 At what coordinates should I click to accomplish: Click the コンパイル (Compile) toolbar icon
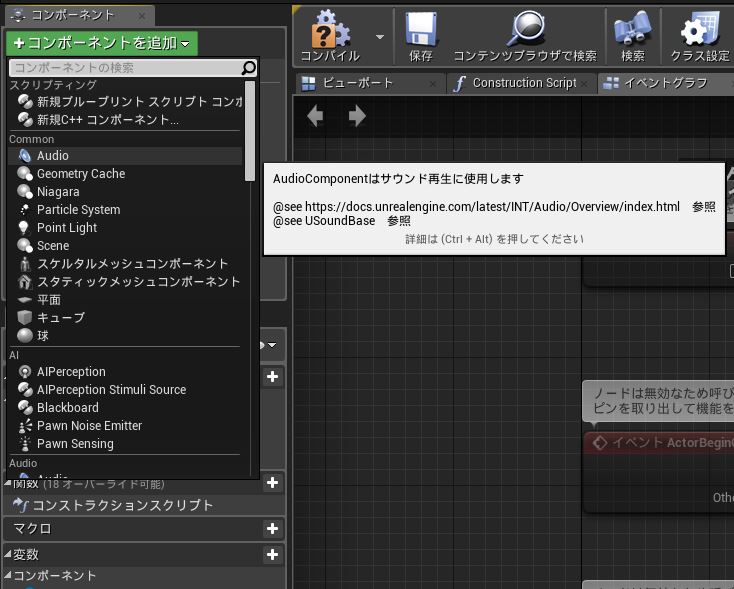330,31
